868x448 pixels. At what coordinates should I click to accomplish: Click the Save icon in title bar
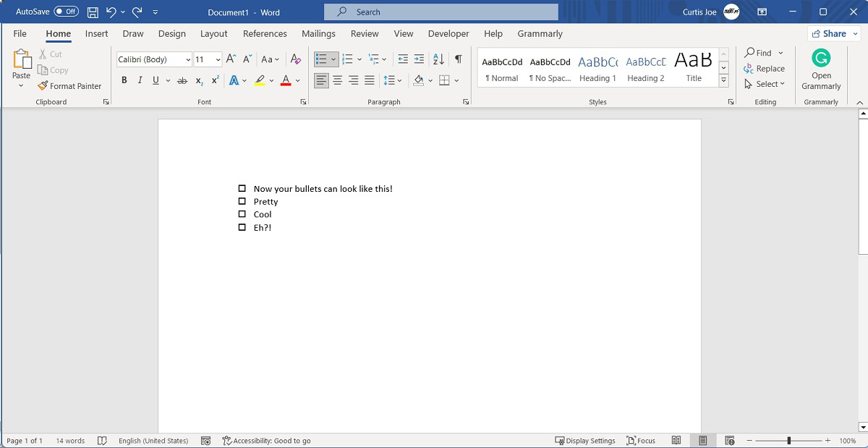click(93, 12)
